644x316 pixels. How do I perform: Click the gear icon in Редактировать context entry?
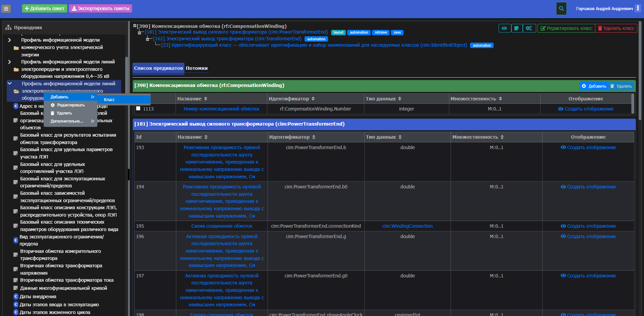53,105
